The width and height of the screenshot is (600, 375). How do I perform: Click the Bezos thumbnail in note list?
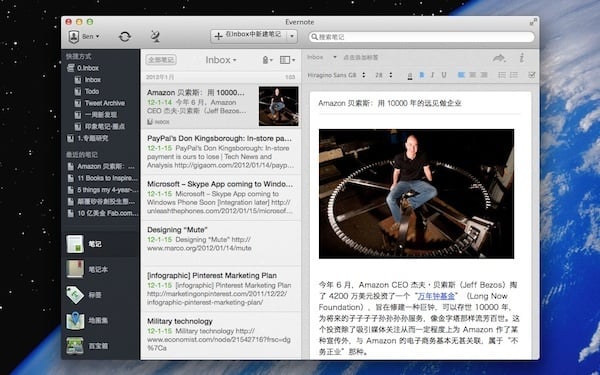[278, 106]
